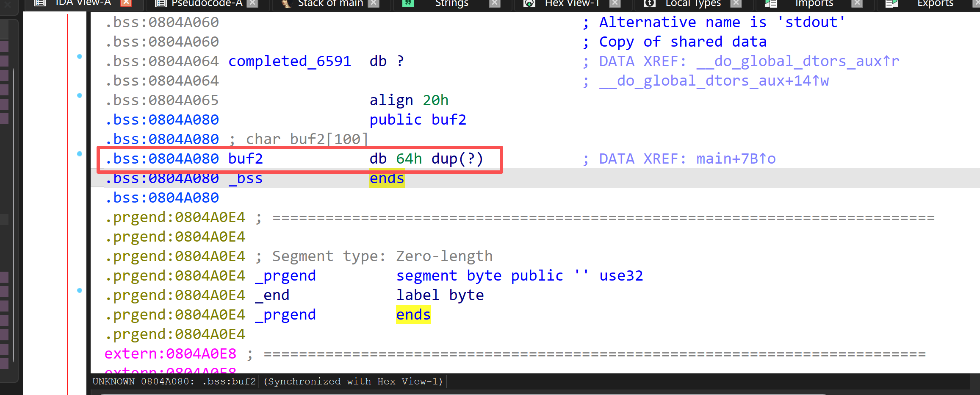The height and width of the screenshot is (395, 980).
Task: Click the Pseudocode-A tab icon
Action: [160, 3]
